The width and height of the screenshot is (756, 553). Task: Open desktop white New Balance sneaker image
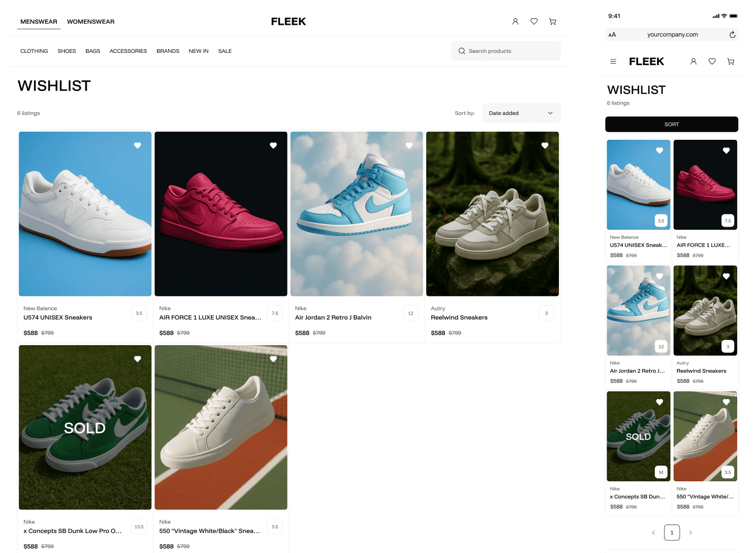pyautogui.click(x=85, y=214)
